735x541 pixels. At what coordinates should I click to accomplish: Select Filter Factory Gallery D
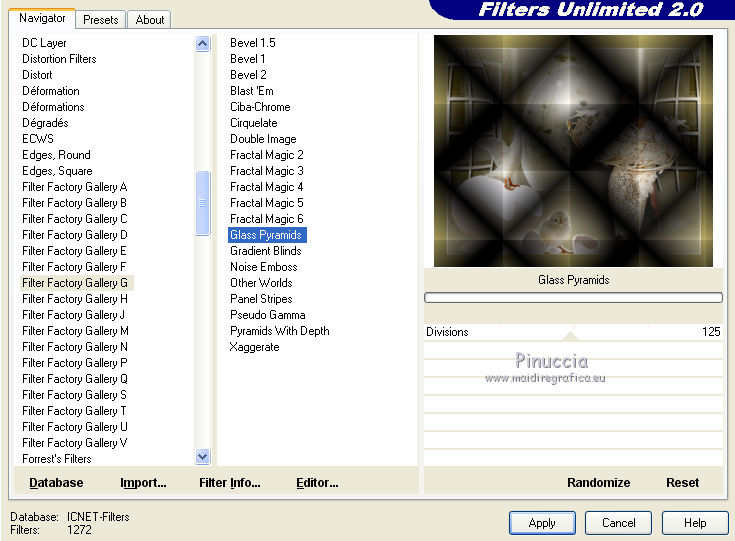pyautogui.click(x=75, y=234)
